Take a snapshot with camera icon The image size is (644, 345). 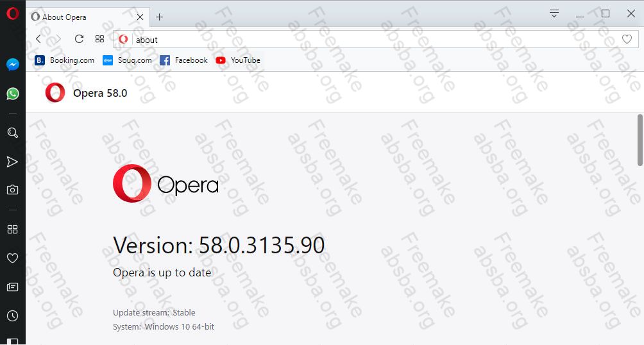click(12, 190)
